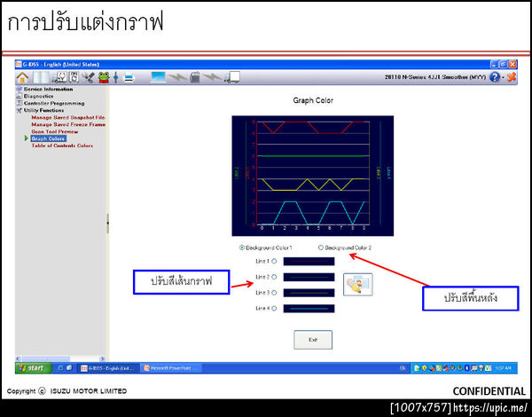Click the orange X exit icon in toolbar
The height and width of the screenshot is (417, 532).
512,77
